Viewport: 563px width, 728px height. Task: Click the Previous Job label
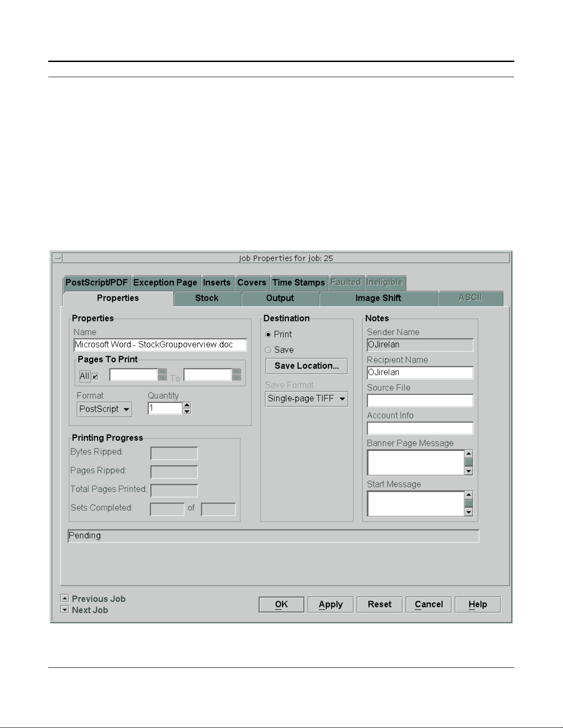(x=98, y=599)
